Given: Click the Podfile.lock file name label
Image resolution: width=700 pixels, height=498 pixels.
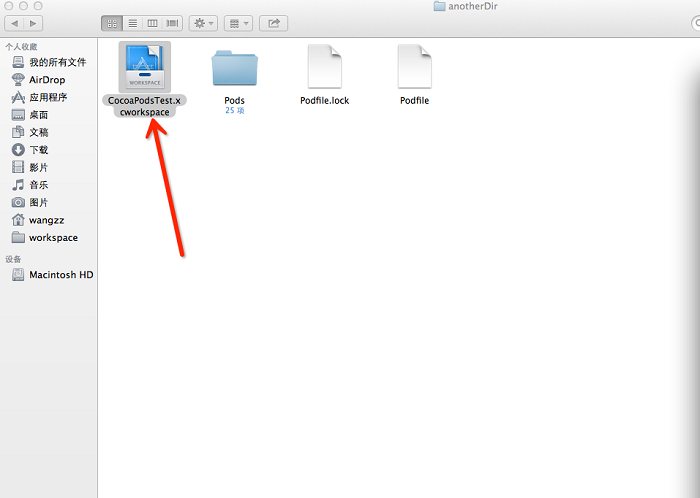Looking at the screenshot, I should pos(325,100).
